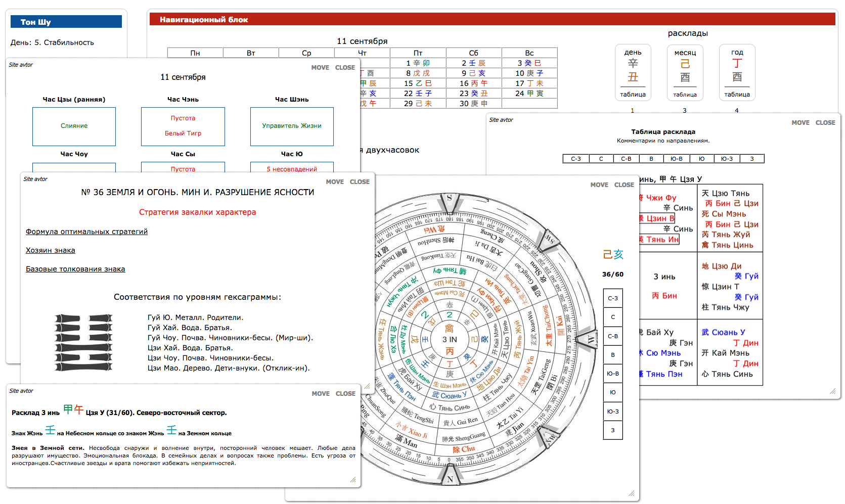Select calendar date 24 甲寅

click(x=529, y=94)
